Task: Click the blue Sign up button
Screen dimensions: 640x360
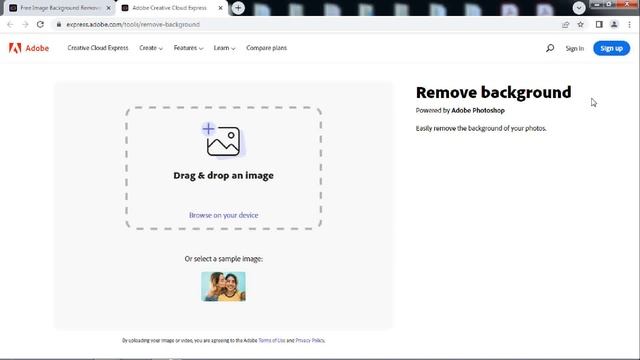Action: (x=611, y=48)
